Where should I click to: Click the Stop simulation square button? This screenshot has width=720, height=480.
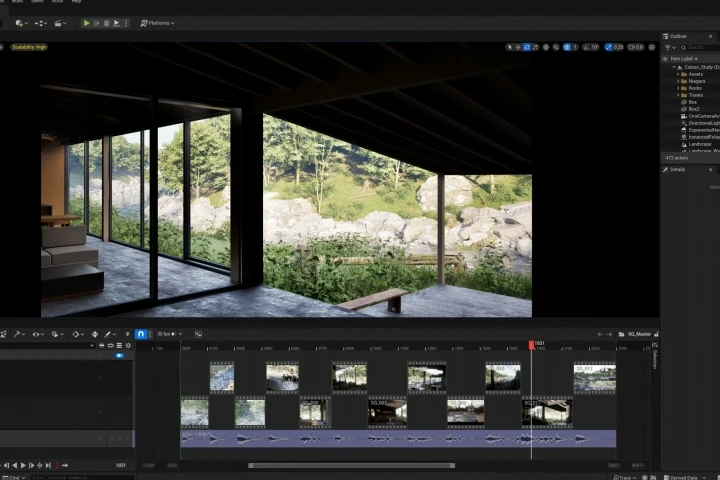107,23
